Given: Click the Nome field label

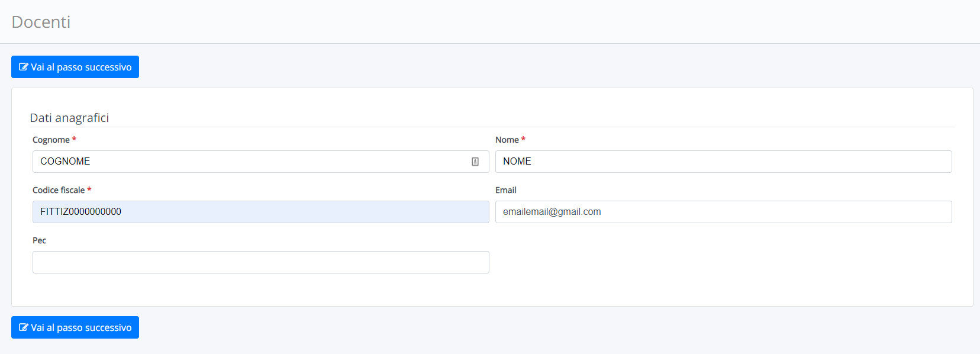Looking at the screenshot, I should click(507, 140).
